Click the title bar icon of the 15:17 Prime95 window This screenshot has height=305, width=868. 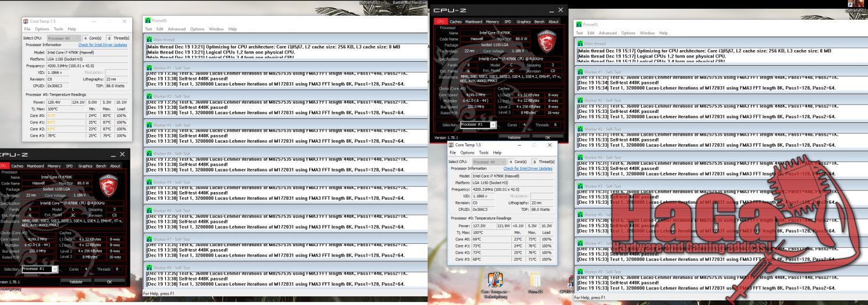(x=580, y=24)
